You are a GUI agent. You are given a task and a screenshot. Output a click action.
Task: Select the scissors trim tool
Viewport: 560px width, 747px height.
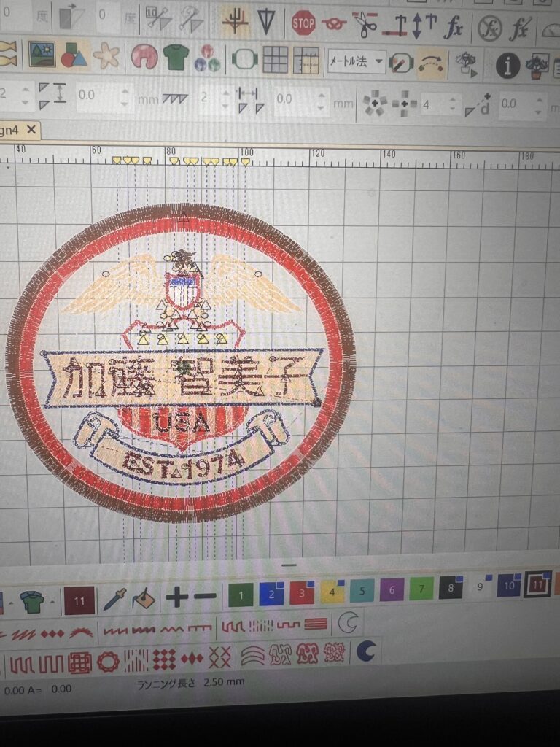click(365, 23)
